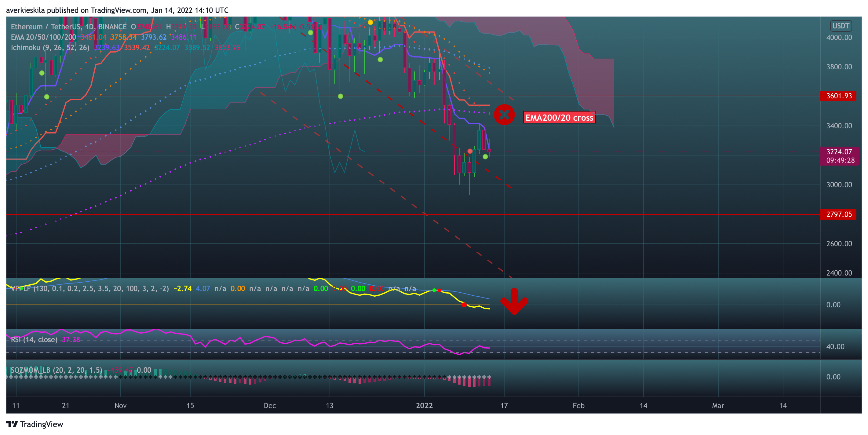Viewport: 868px width, 435px height.
Task: Click the 2022 label on time axis
Action: point(424,405)
